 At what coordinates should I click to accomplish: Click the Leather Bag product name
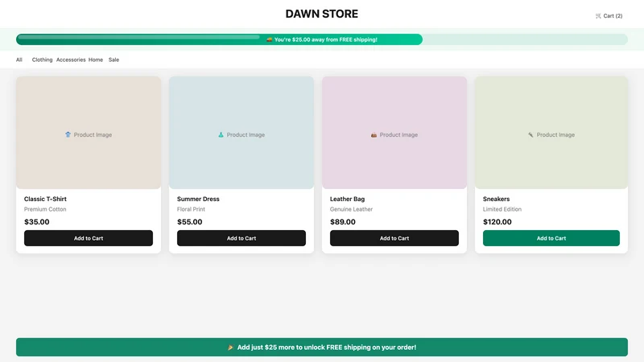click(347, 199)
